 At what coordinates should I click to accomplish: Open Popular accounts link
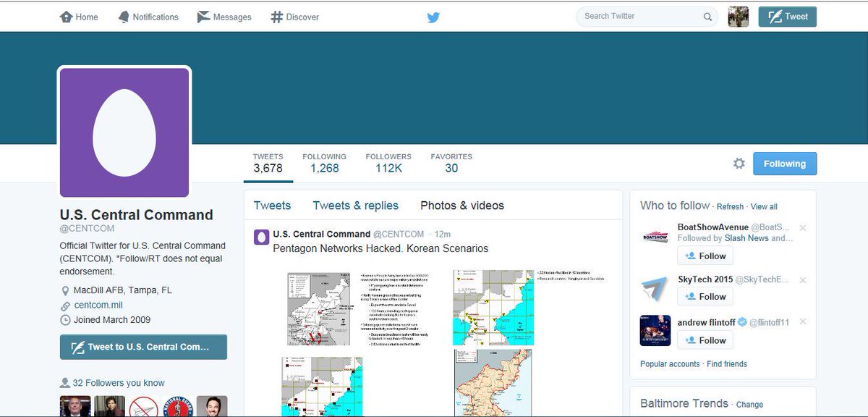coord(670,364)
